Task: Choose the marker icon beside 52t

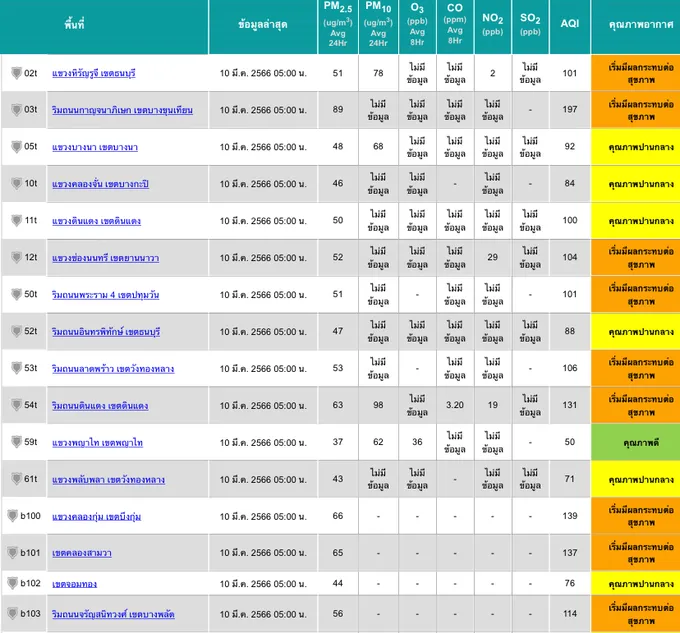Action: pyautogui.click(x=16, y=331)
